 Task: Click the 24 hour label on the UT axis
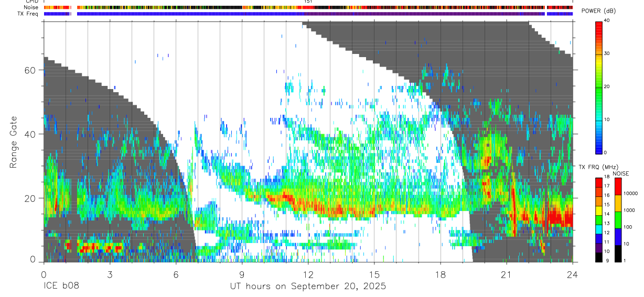click(573, 273)
